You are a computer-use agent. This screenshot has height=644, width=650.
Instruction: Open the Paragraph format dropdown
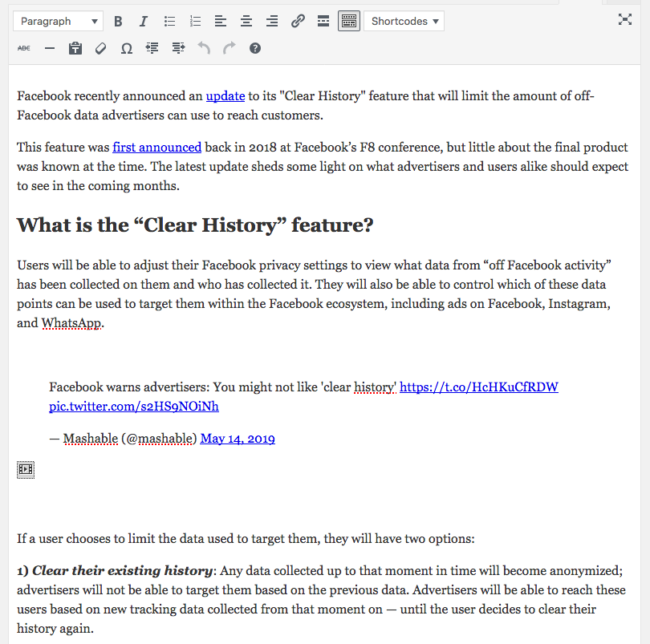[58, 21]
